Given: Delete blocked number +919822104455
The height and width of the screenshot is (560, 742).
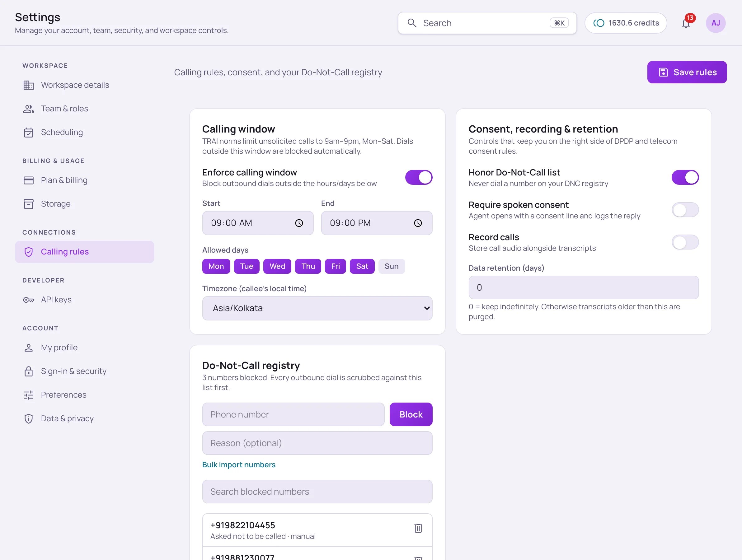Looking at the screenshot, I should tap(418, 528).
